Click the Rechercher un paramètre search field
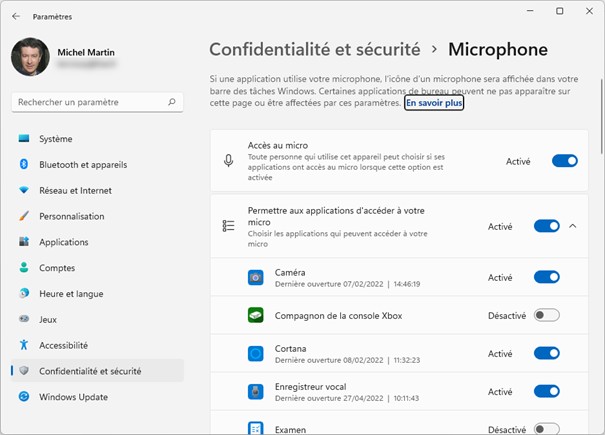 click(x=90, y=102)
